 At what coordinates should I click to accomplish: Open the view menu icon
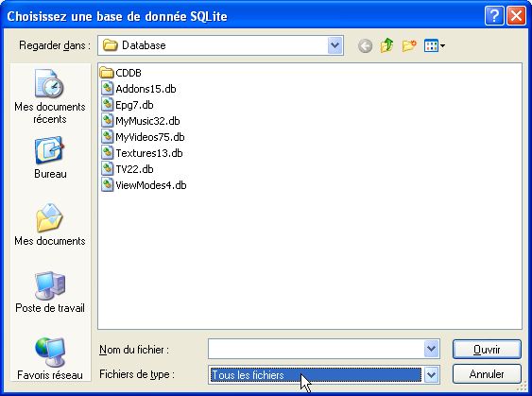pyautogui.click(x=435, y=45)
